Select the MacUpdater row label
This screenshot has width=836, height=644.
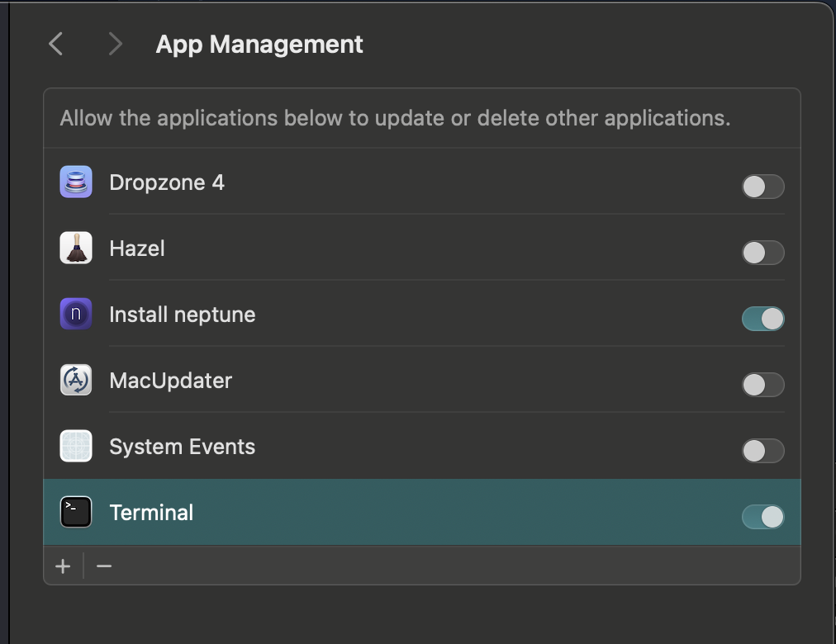click(x=171, y=381)
